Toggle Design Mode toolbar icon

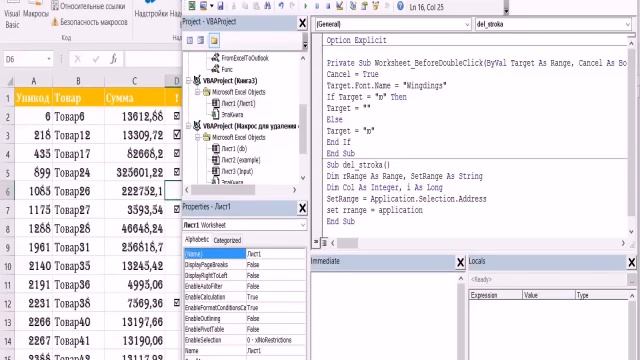[x=340, y=6]
